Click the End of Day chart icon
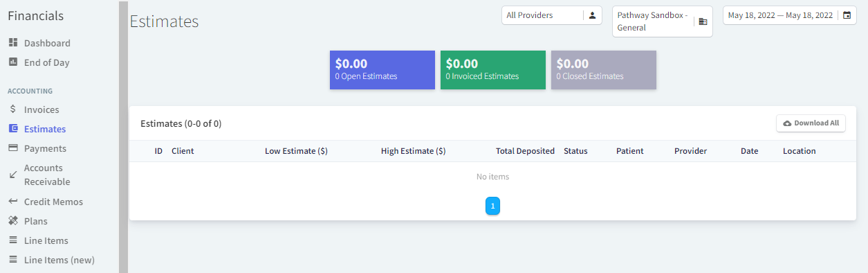Viewport: 868px width, 273px height. tap(12, 62)
